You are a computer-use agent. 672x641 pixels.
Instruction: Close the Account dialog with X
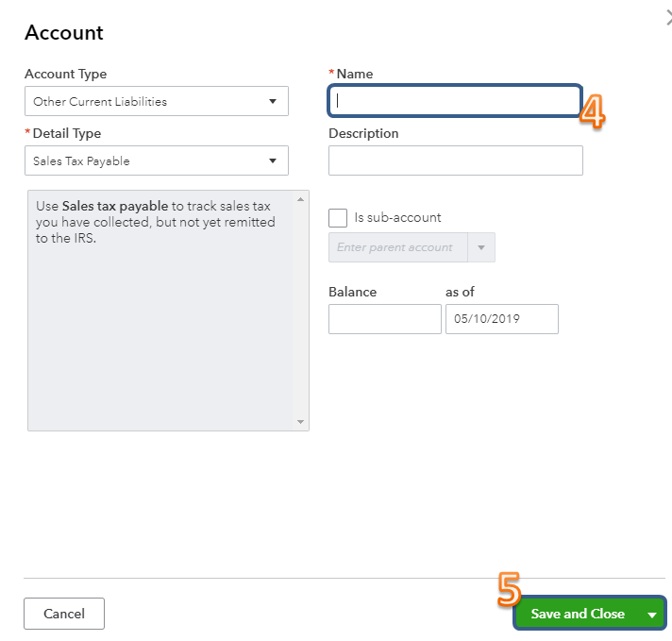(668, 16)
